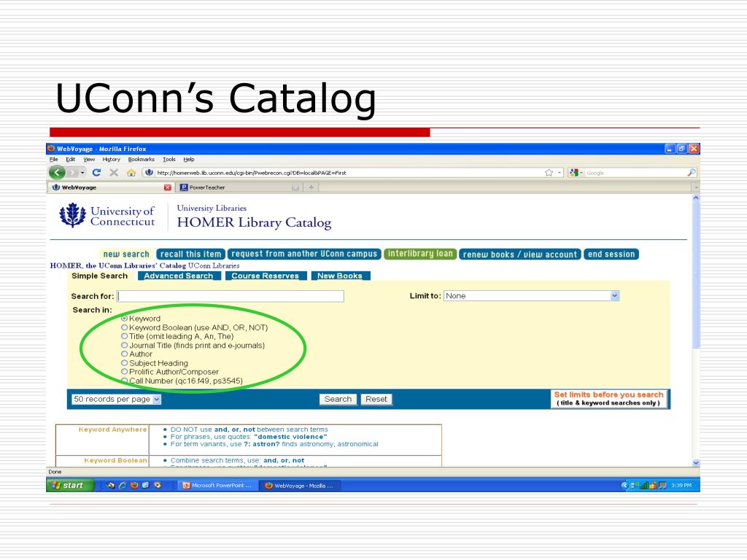Click the Reset button
This screenshot has height=560, width=747.
376,399
